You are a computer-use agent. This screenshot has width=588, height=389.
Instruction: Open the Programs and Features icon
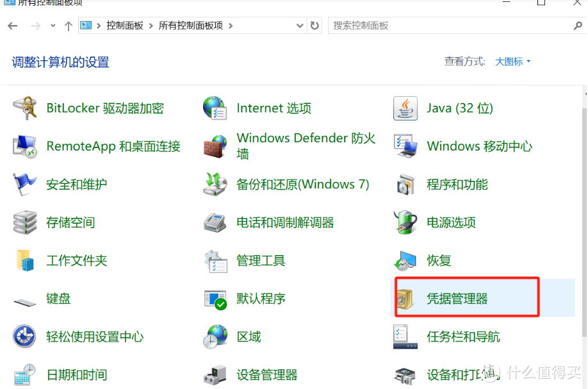click(x=405, y=184)
